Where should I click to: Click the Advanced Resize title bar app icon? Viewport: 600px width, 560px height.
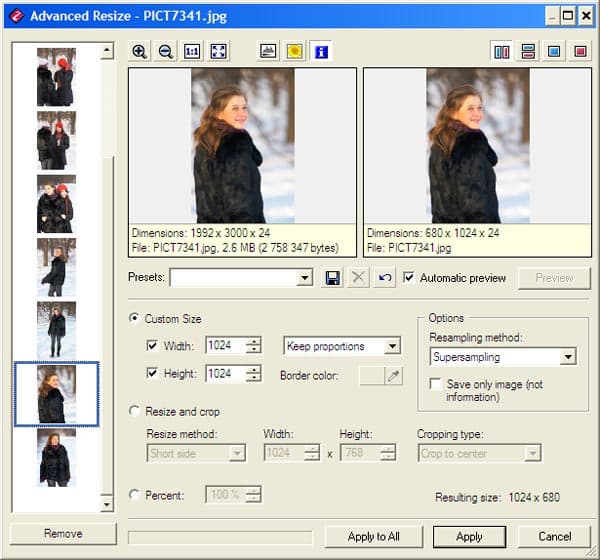16,16
